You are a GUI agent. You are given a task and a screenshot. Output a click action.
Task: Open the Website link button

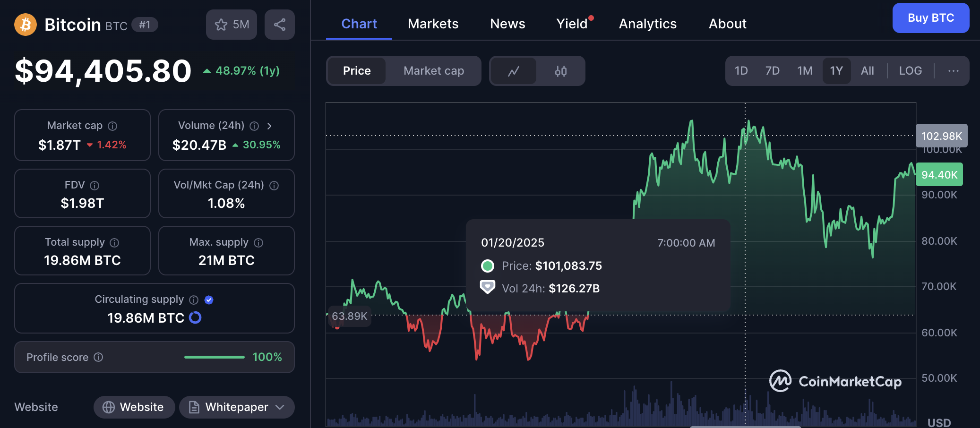coord(134,407)
